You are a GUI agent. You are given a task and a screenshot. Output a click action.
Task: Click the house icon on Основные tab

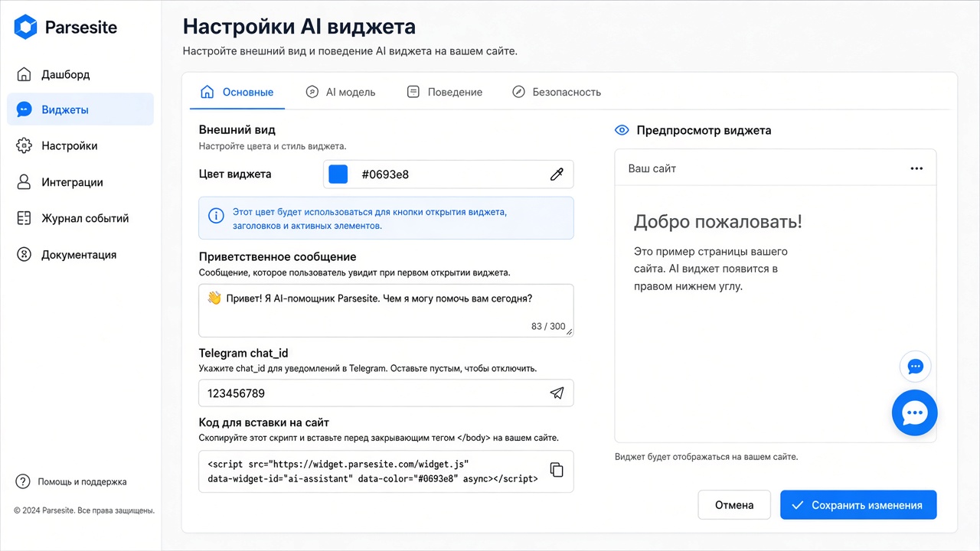[x=207, y=92]
